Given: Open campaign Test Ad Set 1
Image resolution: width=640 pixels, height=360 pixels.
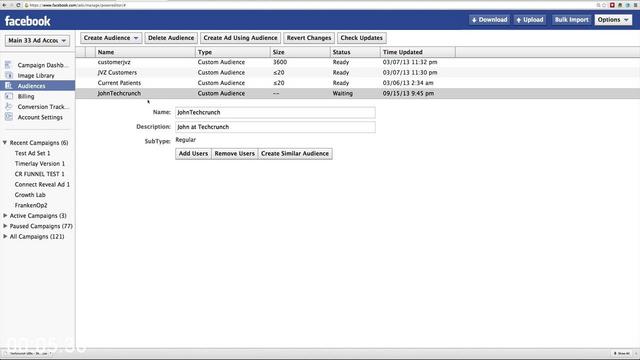Looking at the screenshot, I should [32, 153].
